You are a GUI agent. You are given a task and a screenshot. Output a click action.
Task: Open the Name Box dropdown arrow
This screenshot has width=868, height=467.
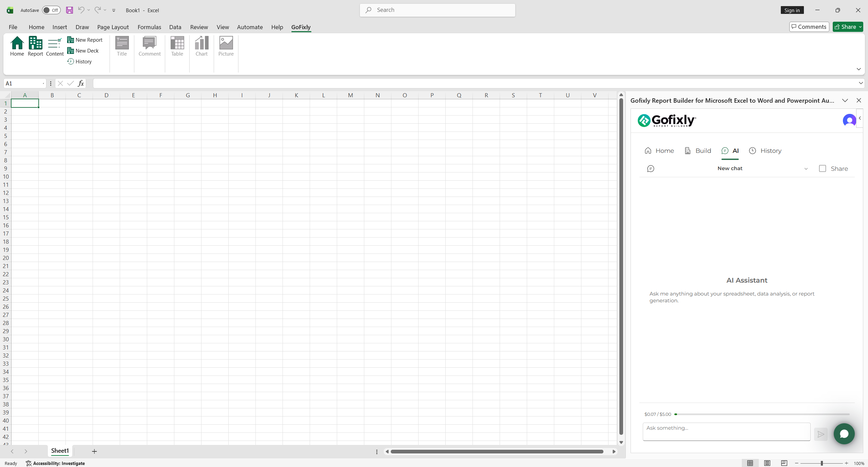click(x=43, y=83)
